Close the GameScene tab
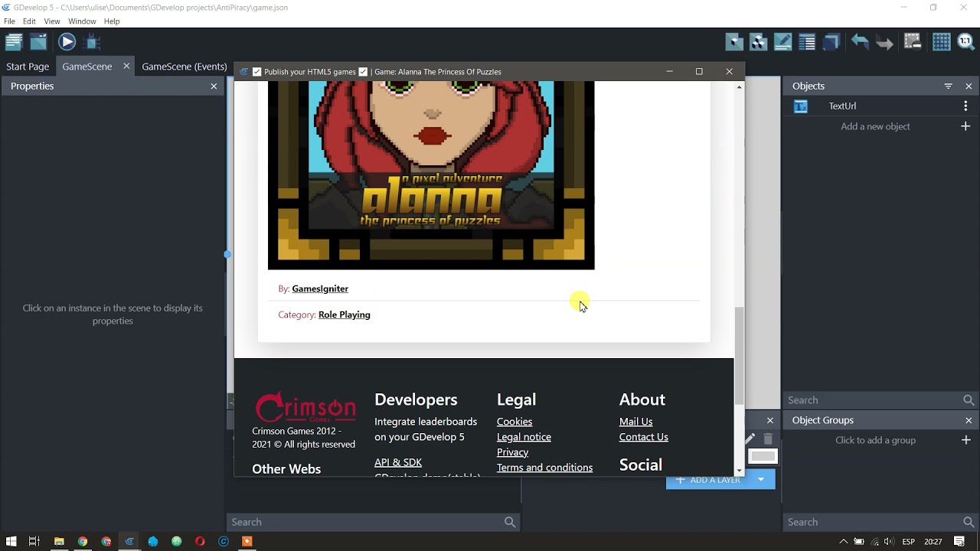The image size is (980, 551). coord(126,67)
